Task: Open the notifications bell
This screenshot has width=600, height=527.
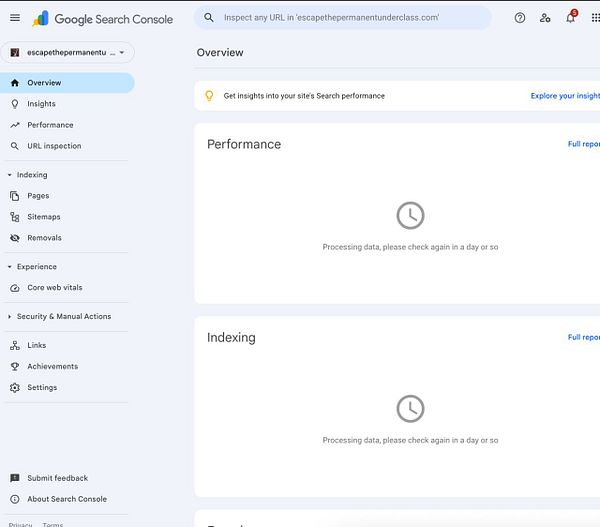Action: (571, 17)
